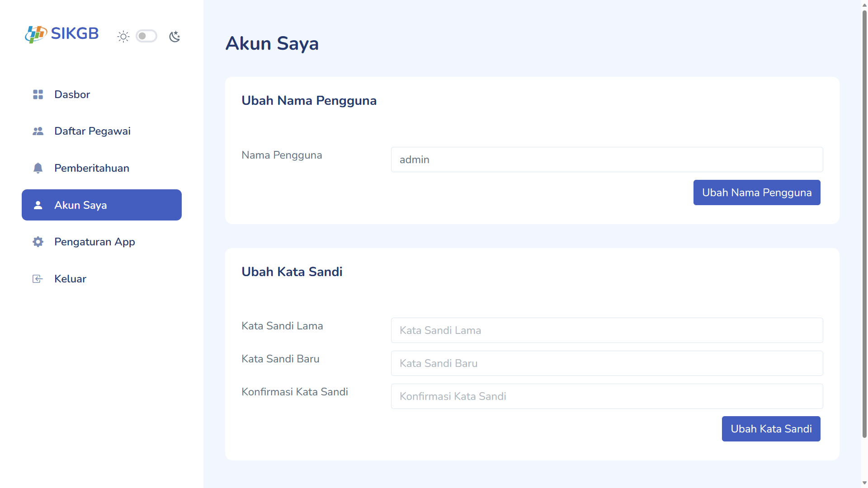This screenshot has width=868, height=488.
Task: Click the Dasbor grid icon
Action: 38,94
